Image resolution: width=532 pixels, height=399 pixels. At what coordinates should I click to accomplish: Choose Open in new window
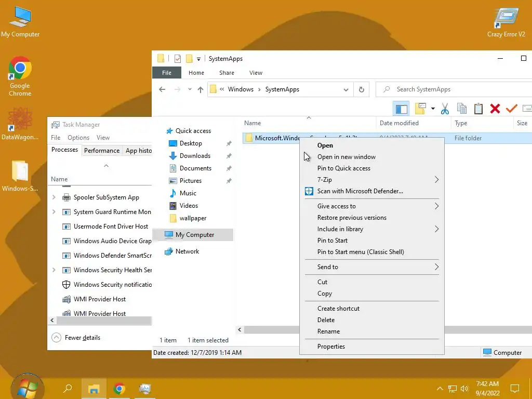(x=372, y=157)
